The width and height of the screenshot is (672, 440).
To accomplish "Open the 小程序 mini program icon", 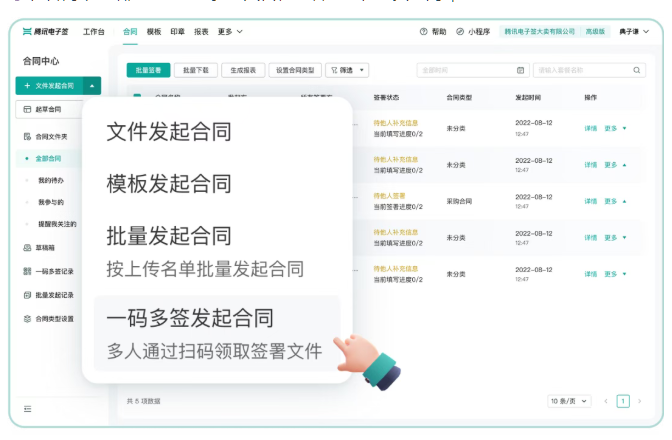I will point(473,32).
